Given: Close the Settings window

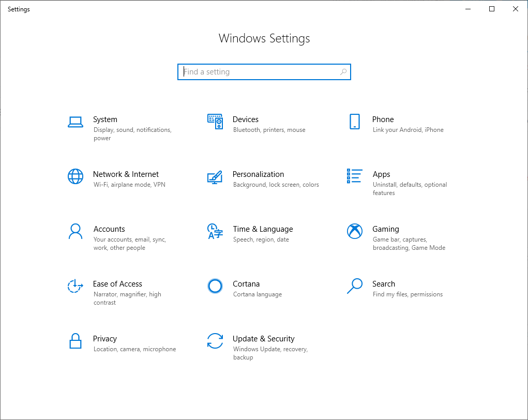Looking at the screenshot, I should tap(516, 9).
